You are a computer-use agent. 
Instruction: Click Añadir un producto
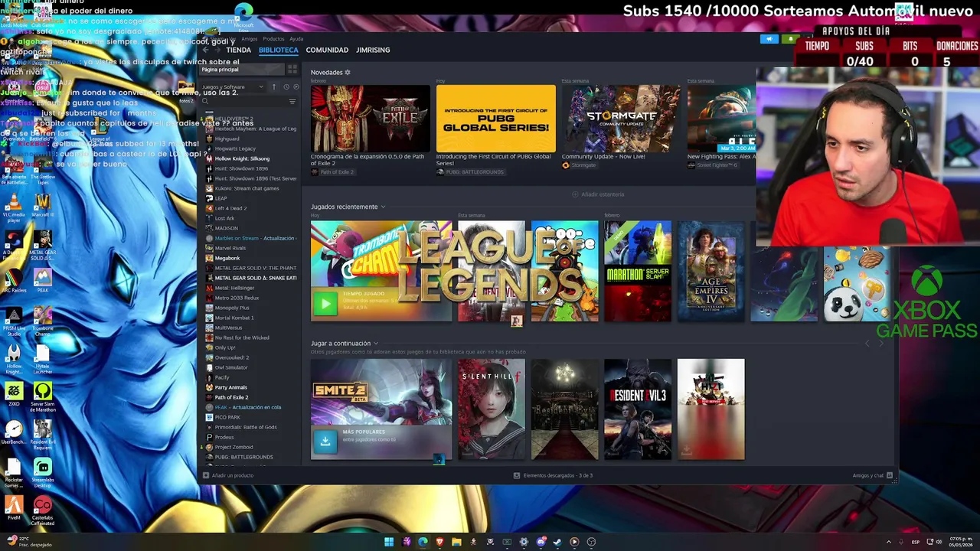click(x=228, y=475)
